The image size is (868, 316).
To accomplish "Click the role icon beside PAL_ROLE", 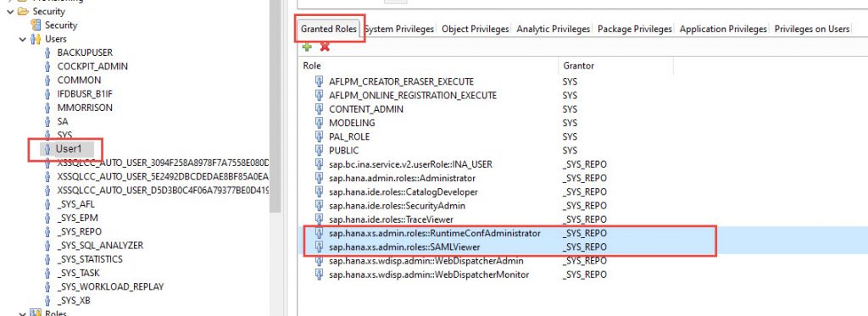I will tap(319, 136).
